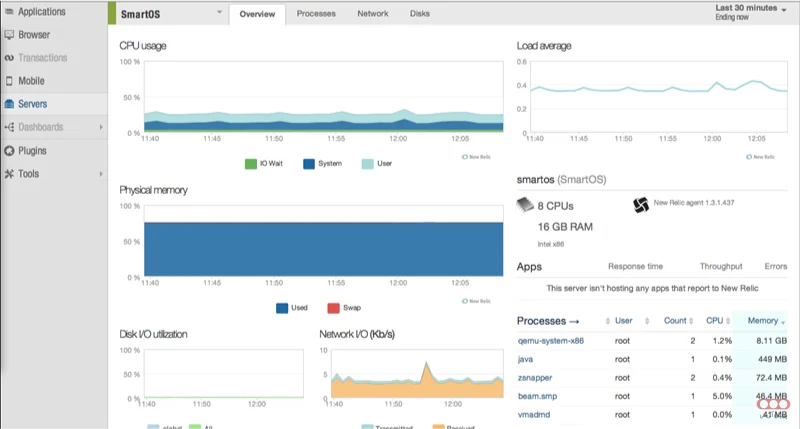This screenshot has height=429, width=800.
Task: Click the Applications icon in sidebar
Action: tap(9, 12)
